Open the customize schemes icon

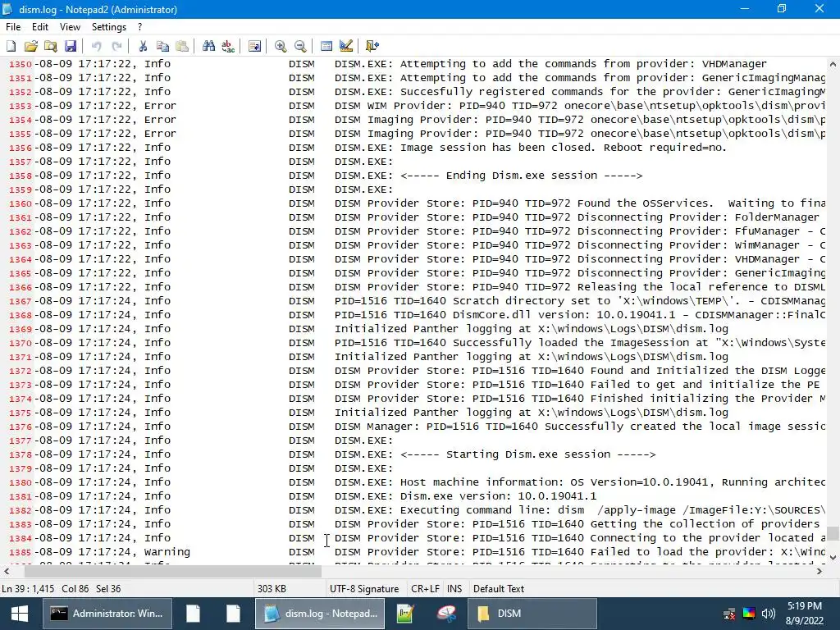tap(346, 46)
